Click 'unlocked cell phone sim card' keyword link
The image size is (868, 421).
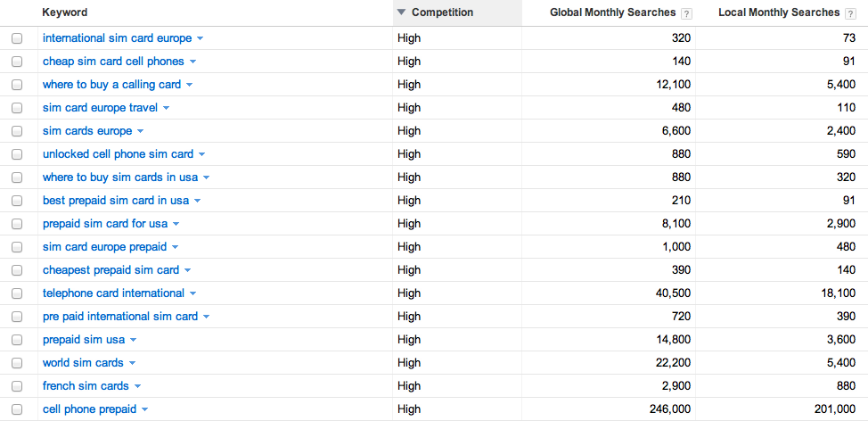point(118,154)
